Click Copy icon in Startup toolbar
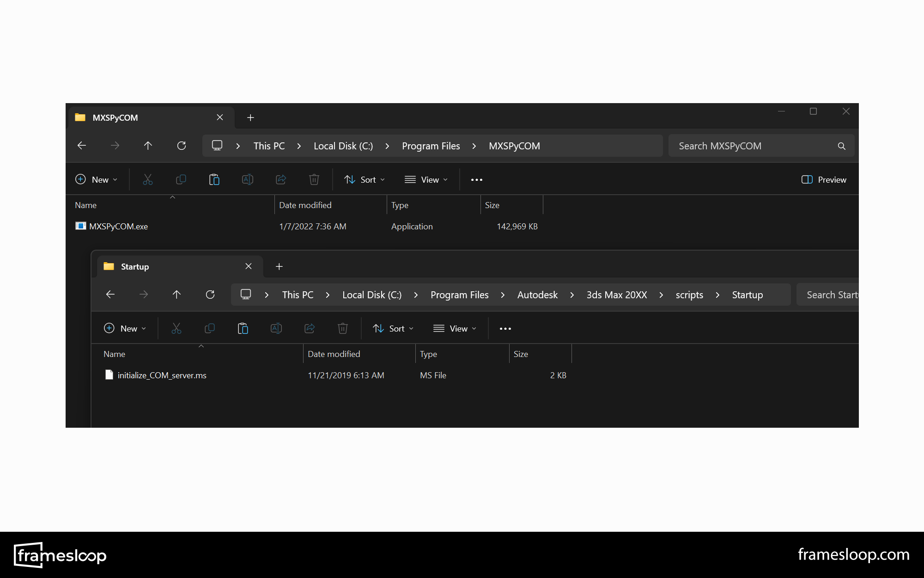Viewport: 924px width, 578px height. (210, 328)
